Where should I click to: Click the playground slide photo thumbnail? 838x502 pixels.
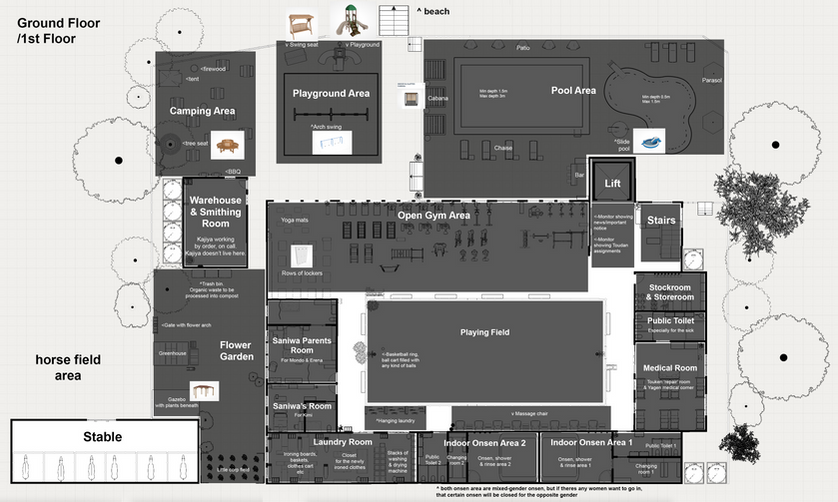351,21
